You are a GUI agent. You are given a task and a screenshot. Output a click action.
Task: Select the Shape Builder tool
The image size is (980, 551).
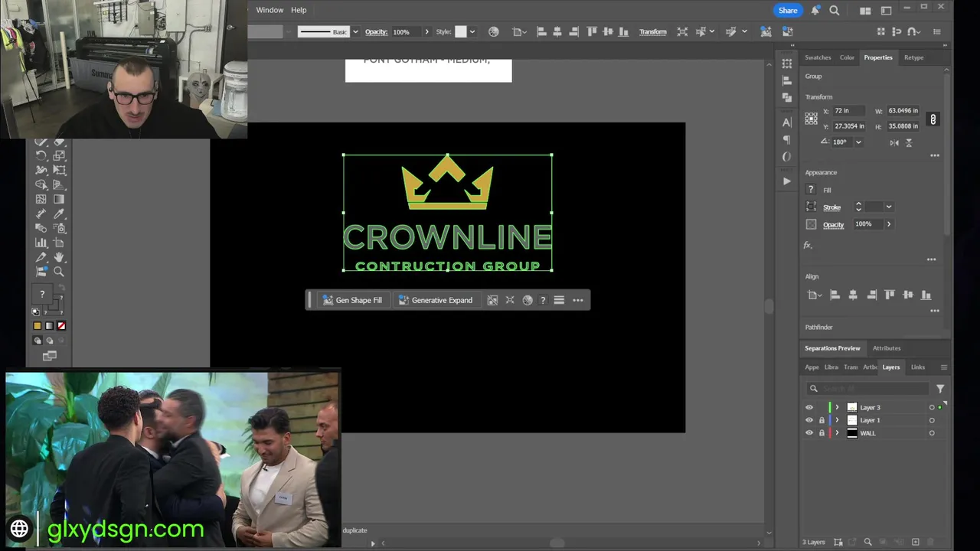coord(41,184)
